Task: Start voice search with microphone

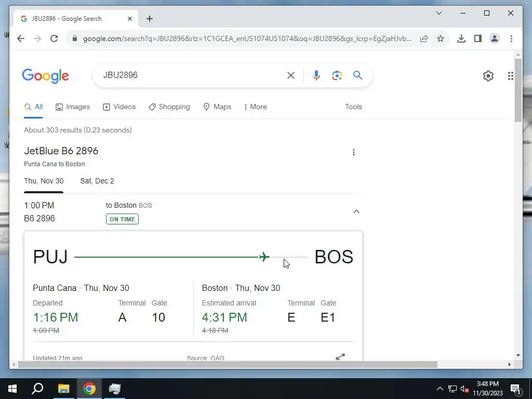Action: 316,75
